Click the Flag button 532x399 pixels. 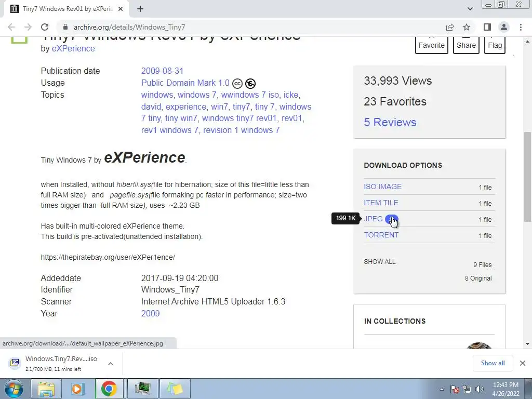coord(495,45)
